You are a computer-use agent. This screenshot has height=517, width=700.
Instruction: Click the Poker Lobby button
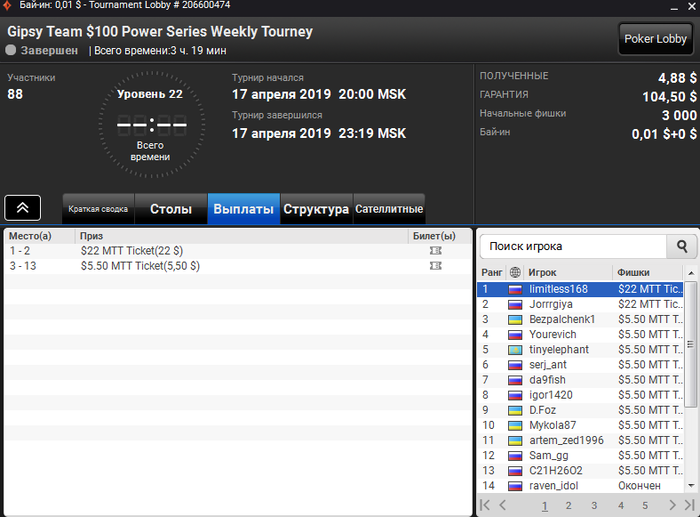point(655,39)
